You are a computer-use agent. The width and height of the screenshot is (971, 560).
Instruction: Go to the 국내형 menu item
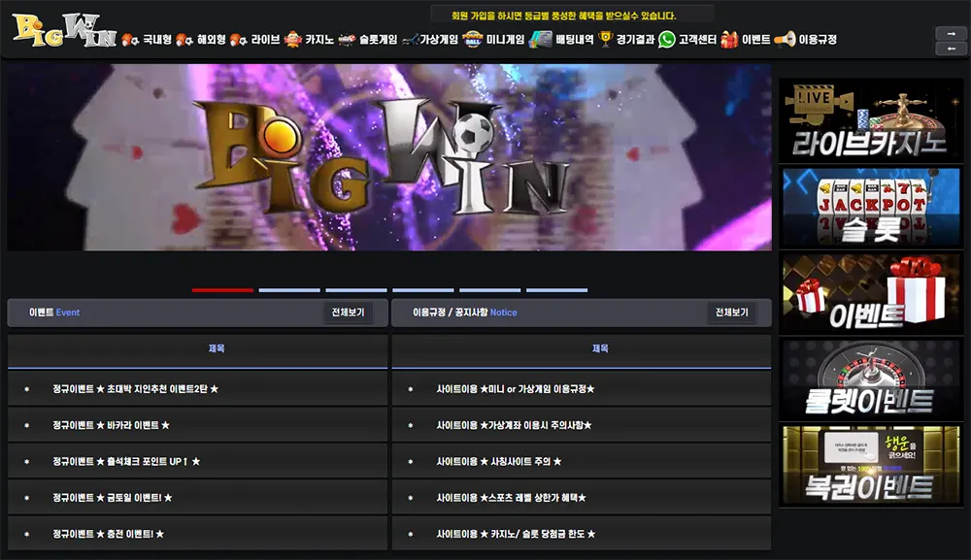pyautogui.click(x=157, y=40)
